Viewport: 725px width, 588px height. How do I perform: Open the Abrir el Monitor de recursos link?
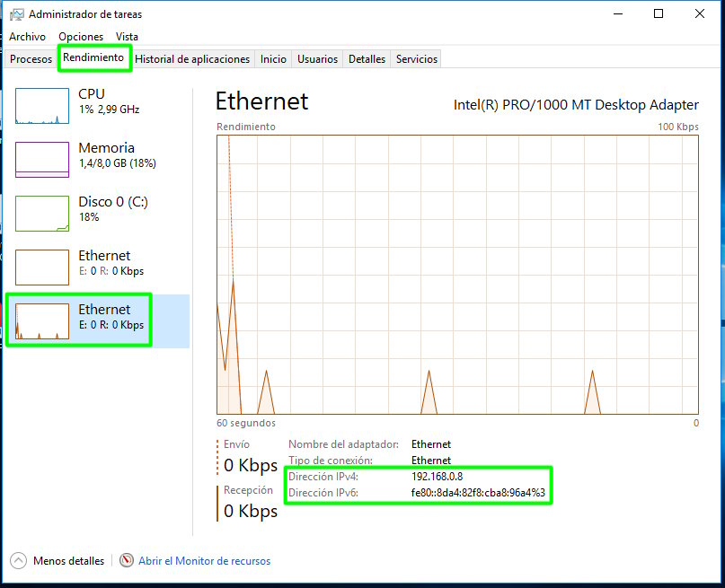coord(205,561)
